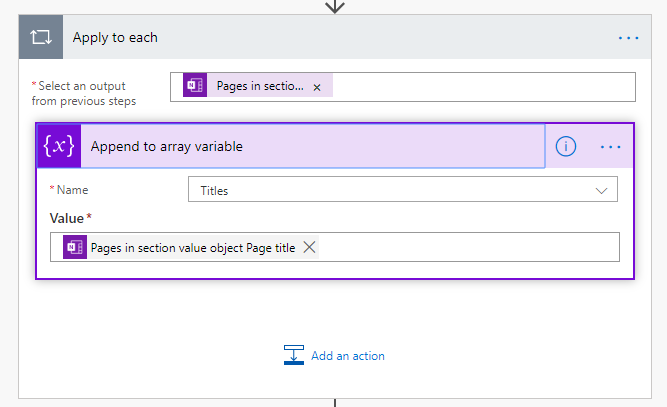
Task: Remove the Page title token from Value
Action: [310, 247]
